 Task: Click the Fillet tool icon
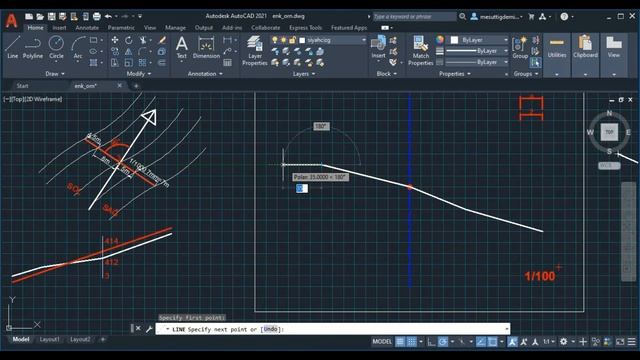(x=142, y=51)
